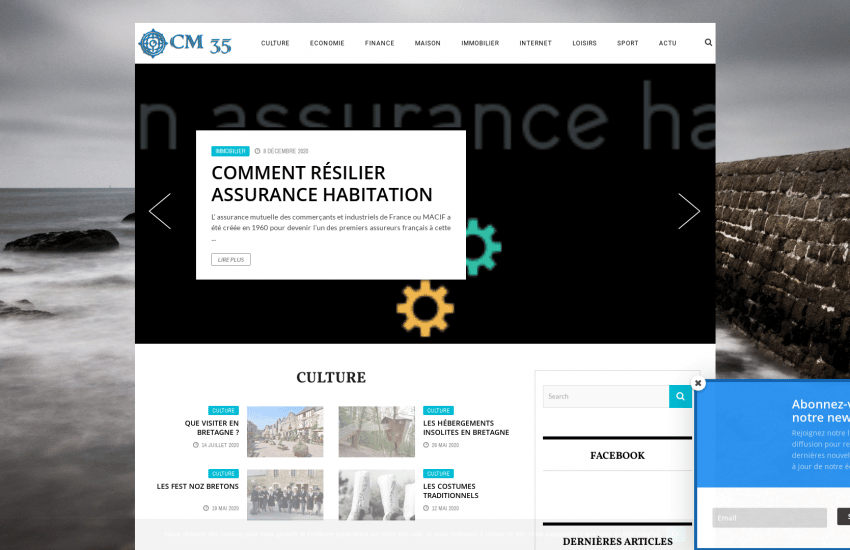Screen dimensions: 850x550
Task: Click the CULTURE section heading
Action: tap(331, 378)
